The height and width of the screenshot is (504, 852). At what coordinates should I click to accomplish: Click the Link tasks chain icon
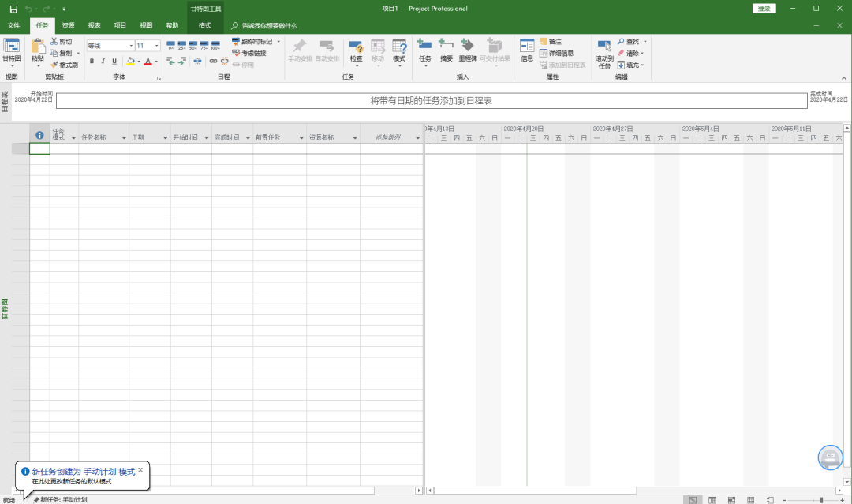(213, 61)
